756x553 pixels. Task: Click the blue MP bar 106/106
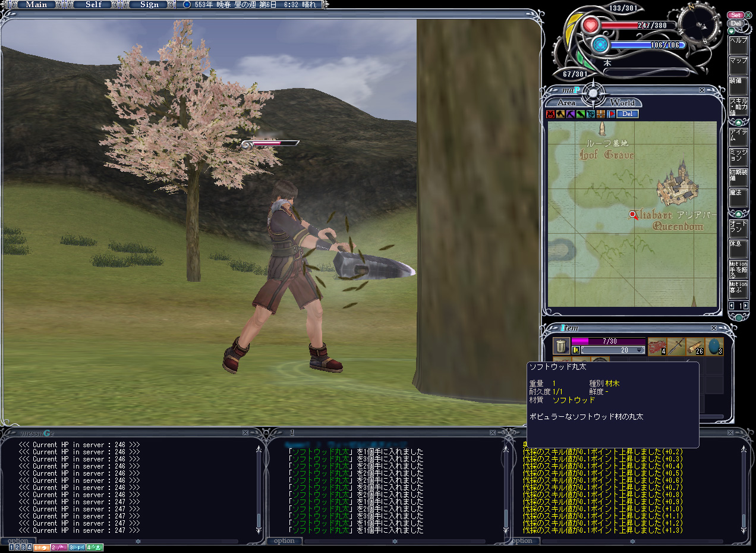click(x=647, y=45)
